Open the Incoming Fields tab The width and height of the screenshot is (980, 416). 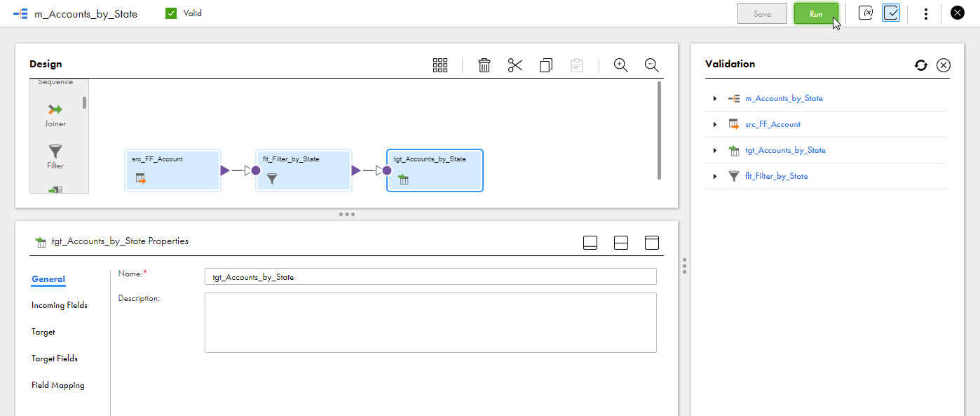[x=60, y=305]
